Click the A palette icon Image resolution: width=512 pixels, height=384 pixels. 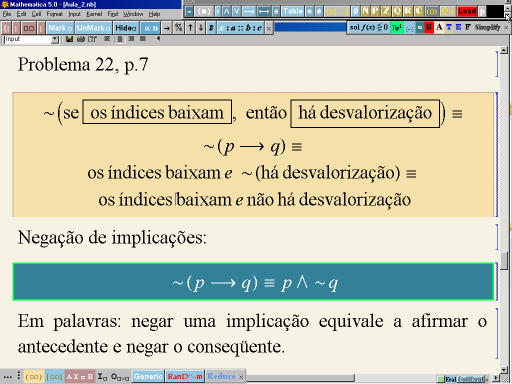[x=439, y=27]
